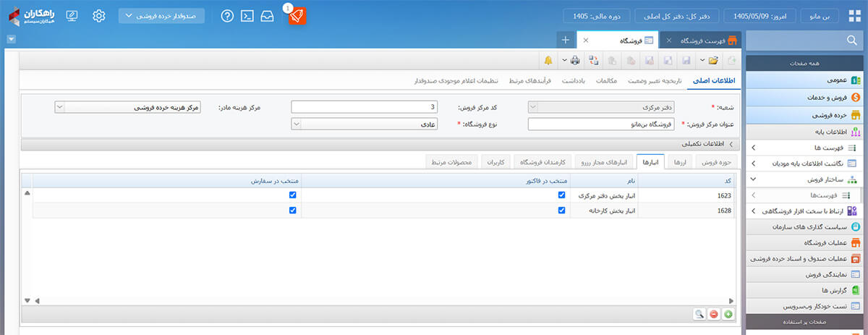Click the open folder icon in toolbar

[713, 60]
